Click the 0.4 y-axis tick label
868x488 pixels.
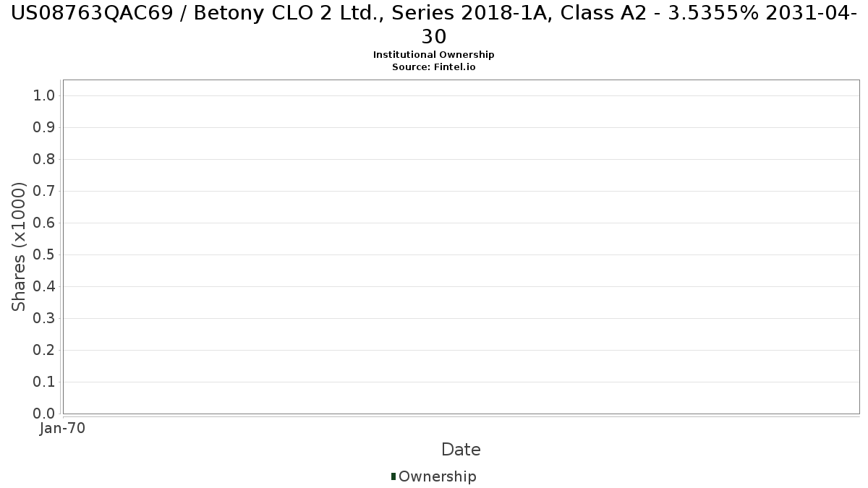(x=44, y=286)
